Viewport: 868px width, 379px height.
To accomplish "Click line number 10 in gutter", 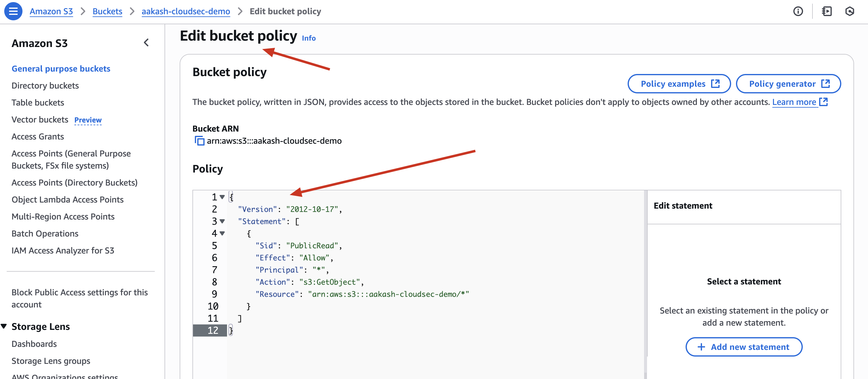I will 213,306.
